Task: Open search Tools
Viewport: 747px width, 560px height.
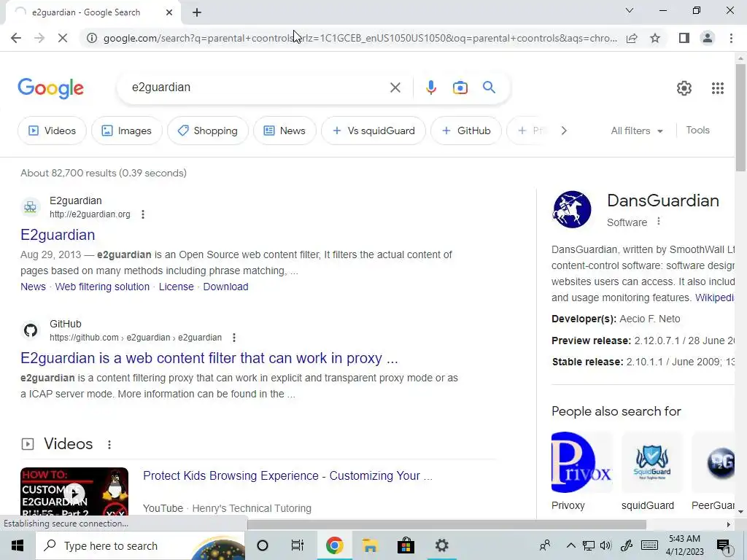Action: click(697, 130)
